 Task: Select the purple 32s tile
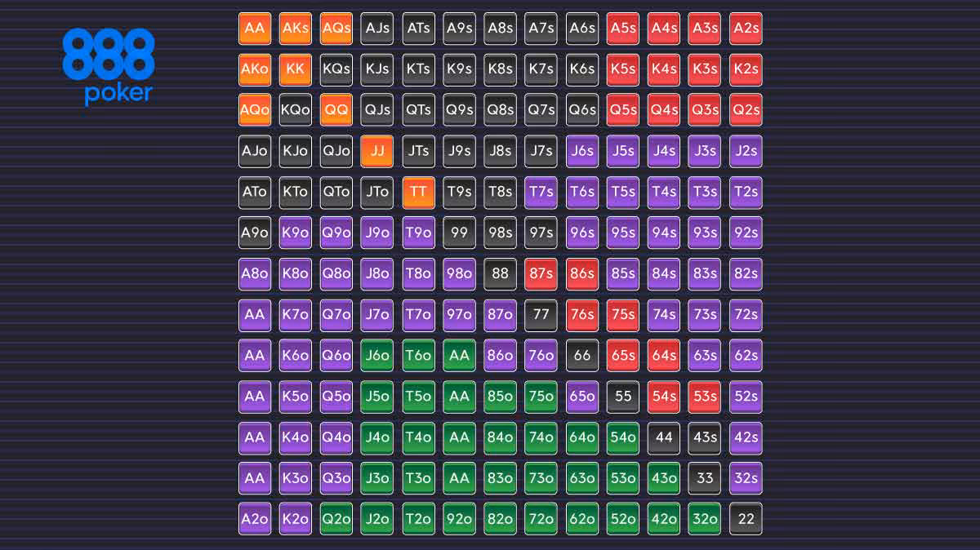746,478
